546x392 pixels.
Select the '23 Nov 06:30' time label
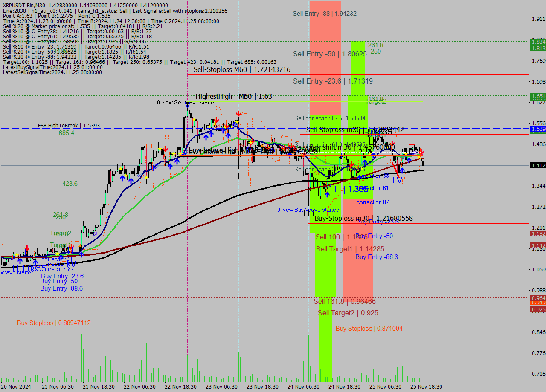click(221, 387)
